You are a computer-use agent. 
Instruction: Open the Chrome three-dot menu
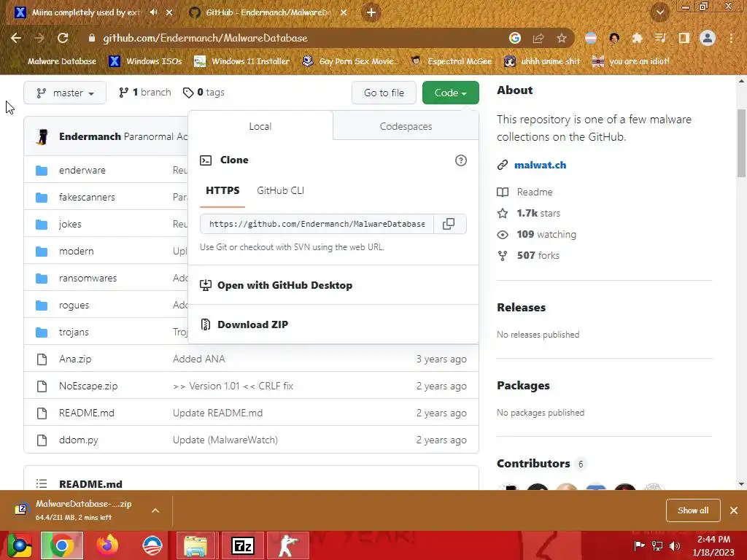731,38
